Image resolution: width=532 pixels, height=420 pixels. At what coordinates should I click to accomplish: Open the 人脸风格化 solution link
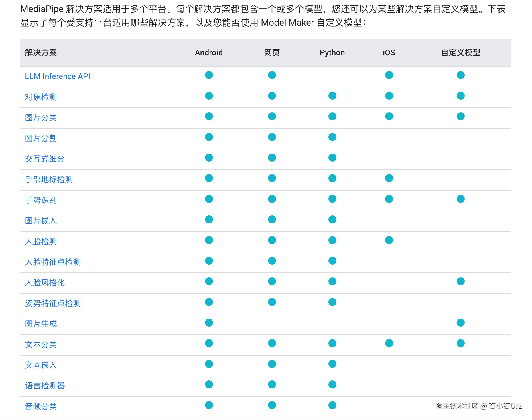click(45, 283)
